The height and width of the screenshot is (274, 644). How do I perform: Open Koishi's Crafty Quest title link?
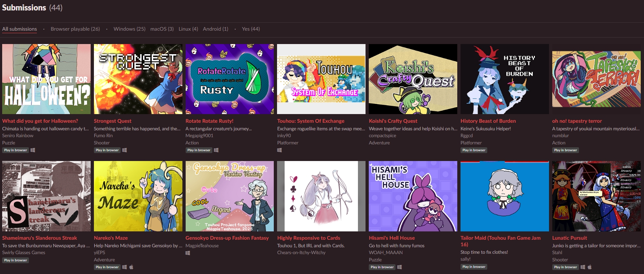[393, 121]
